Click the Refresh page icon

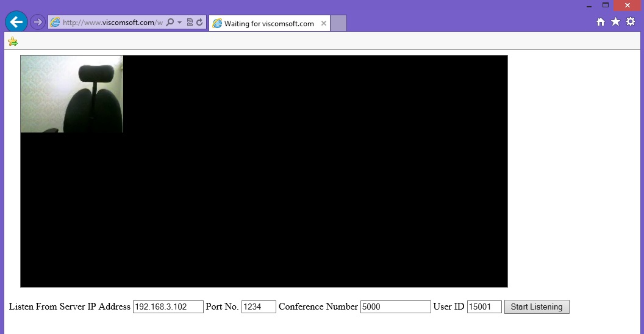tap(199, 23)
